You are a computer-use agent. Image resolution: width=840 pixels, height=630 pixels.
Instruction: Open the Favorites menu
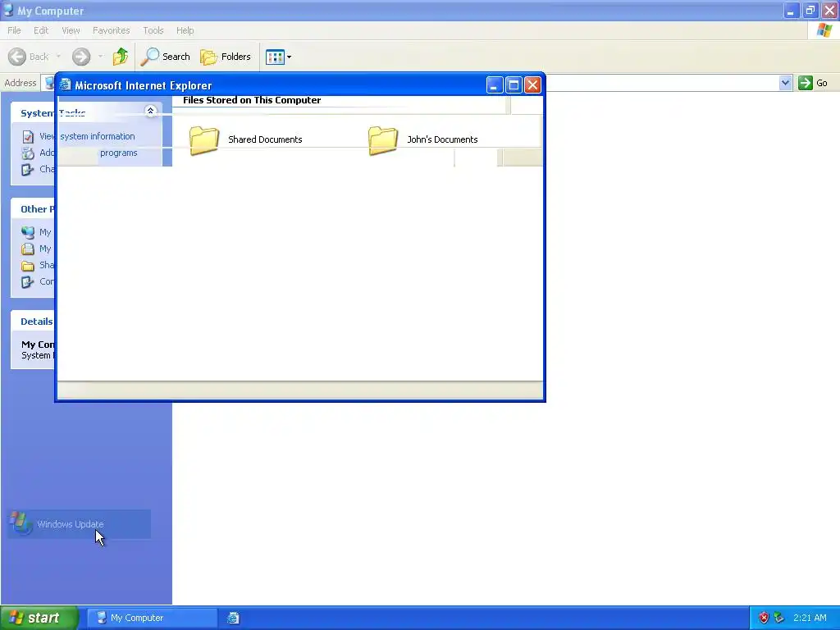pos(111,30)
